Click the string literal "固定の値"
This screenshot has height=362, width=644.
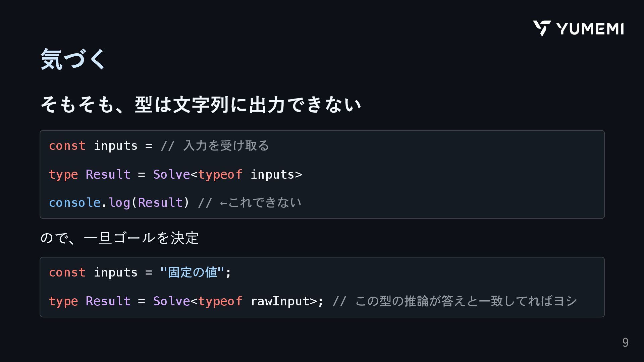pyautogui.click(x=192, y=273)
